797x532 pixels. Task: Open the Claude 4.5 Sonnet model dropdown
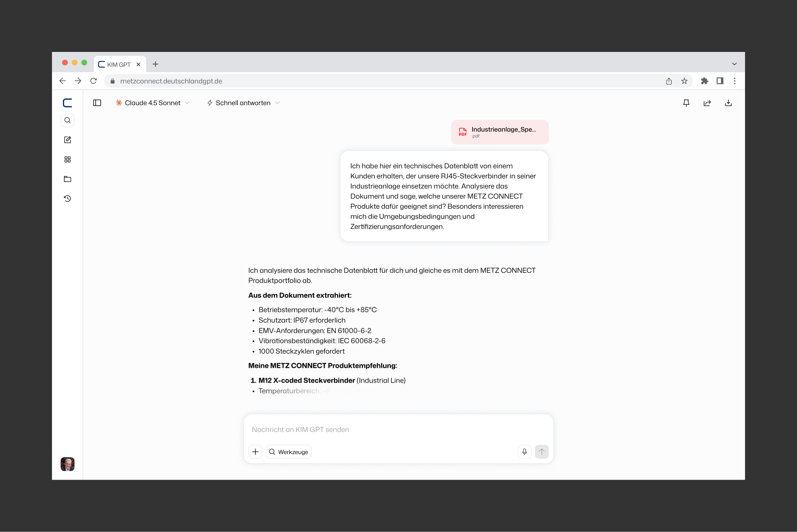click(x=152, y=103)
